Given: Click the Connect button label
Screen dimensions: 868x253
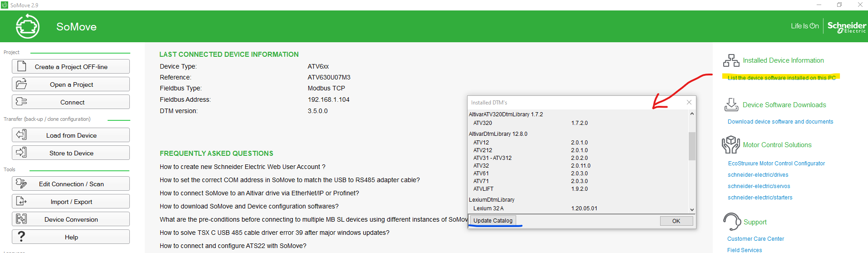Looking at the screenshot, I should 73,102.
